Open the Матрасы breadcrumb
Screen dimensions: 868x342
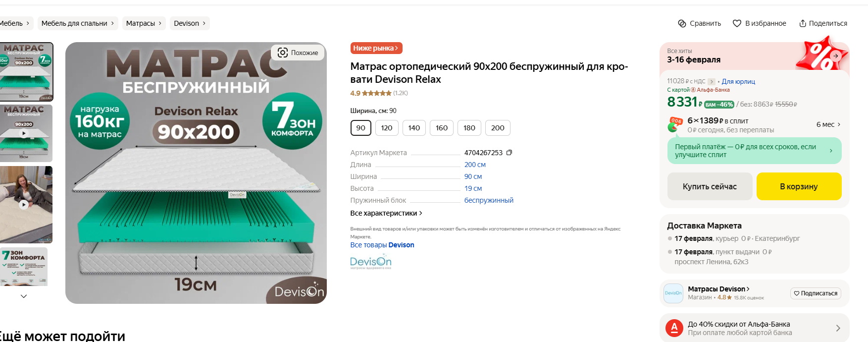[x=144, y=23]
